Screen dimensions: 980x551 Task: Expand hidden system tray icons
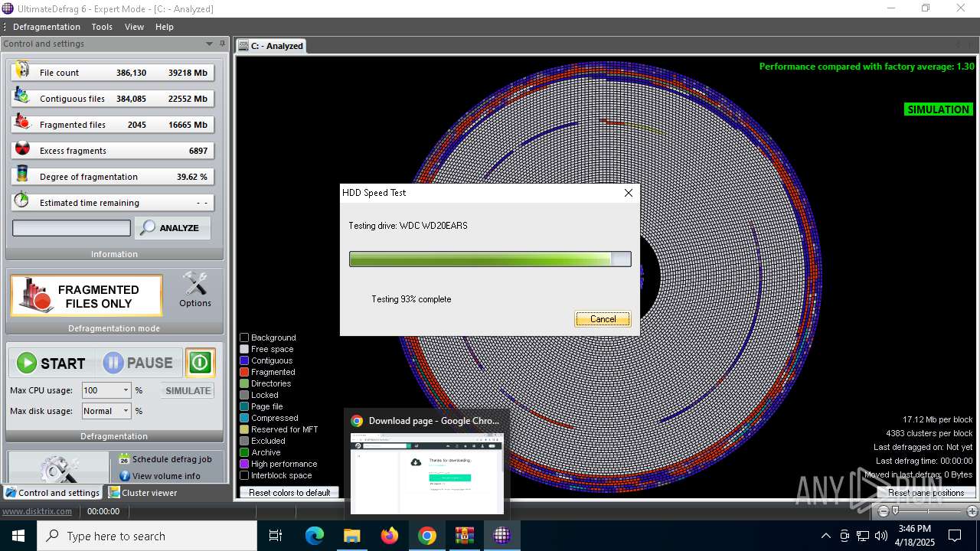tap(825, 536)
